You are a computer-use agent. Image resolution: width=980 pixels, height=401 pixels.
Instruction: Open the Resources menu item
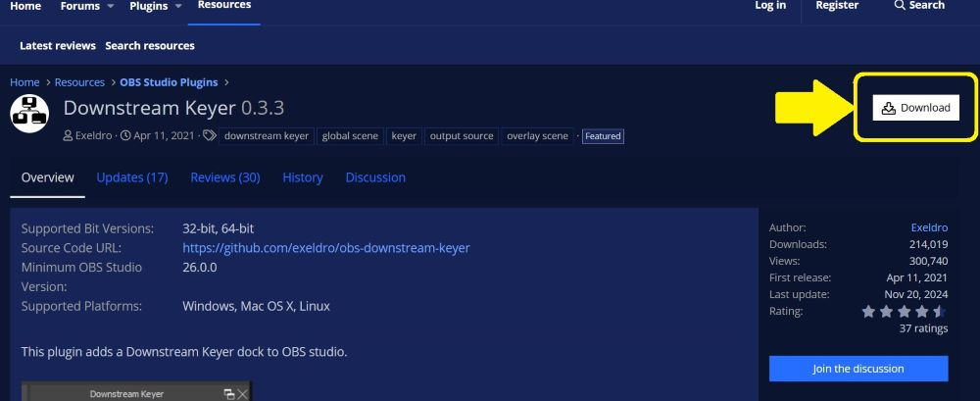[224, 5]
